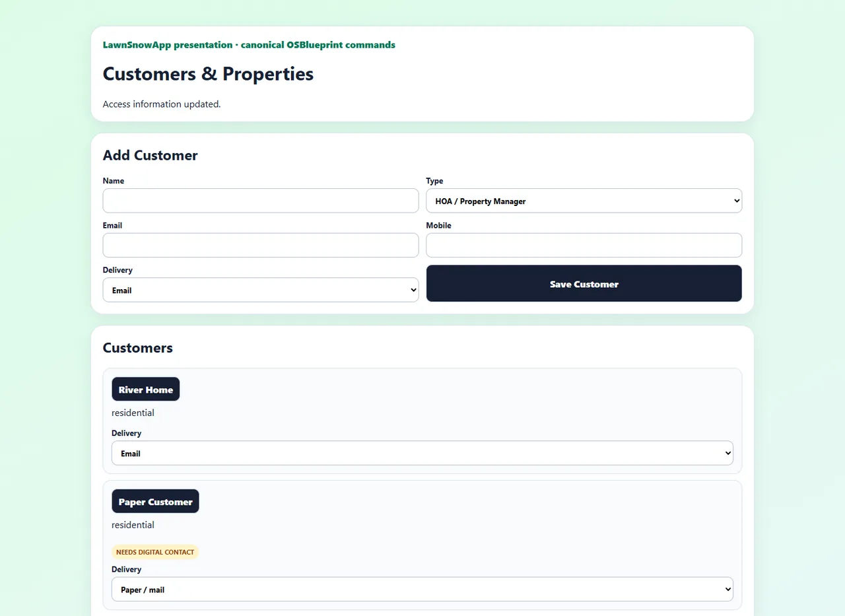Click the Customers & Properties heading
Viewport: 845px width, 616px height.
(208, 74)
